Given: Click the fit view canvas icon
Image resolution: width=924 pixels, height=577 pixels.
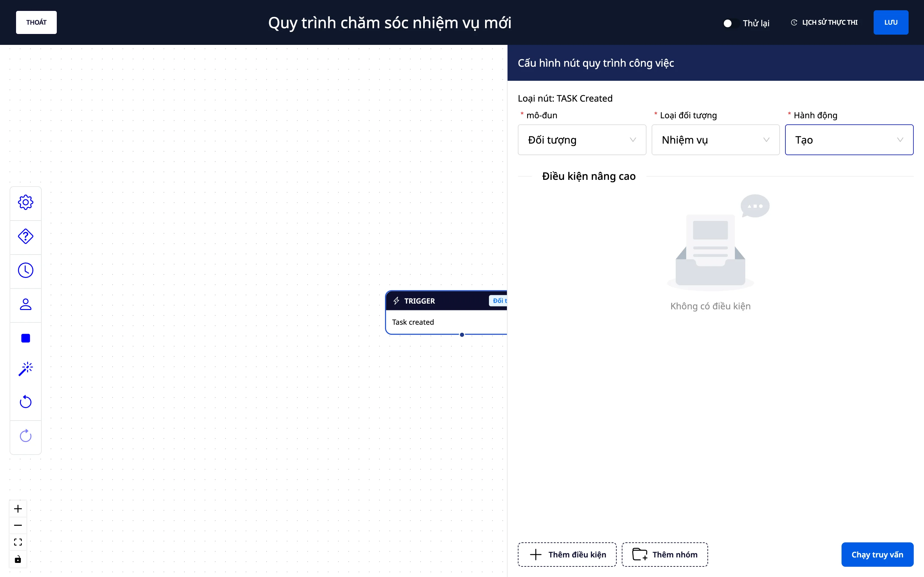Looking at the screenshot, I should [x=18, y=542].
